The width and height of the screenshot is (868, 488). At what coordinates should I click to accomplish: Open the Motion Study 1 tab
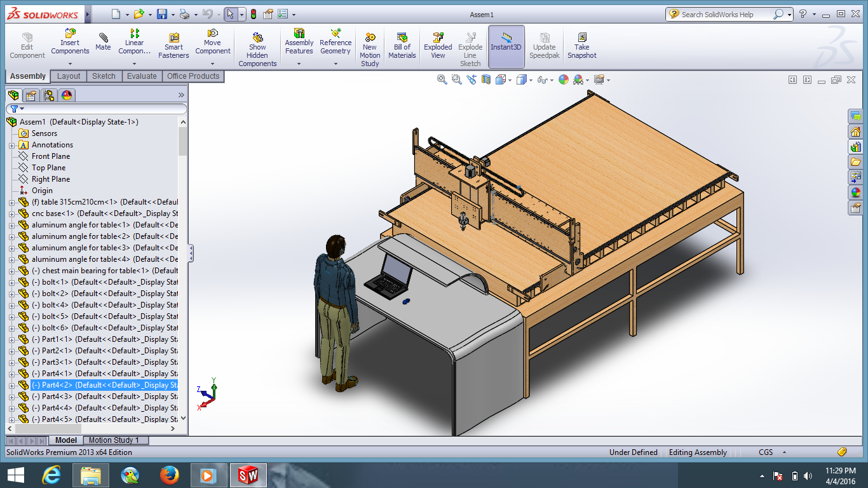tap(114, 440)
